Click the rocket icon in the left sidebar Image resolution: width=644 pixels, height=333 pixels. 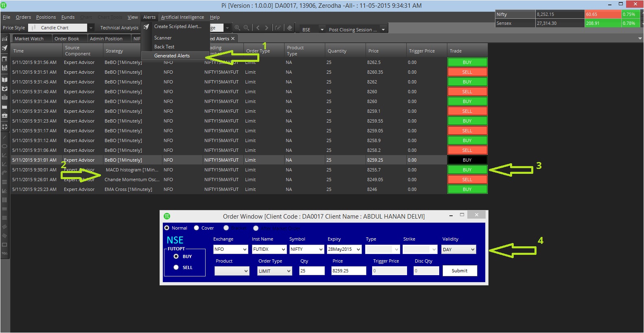(x=4, y=48)
